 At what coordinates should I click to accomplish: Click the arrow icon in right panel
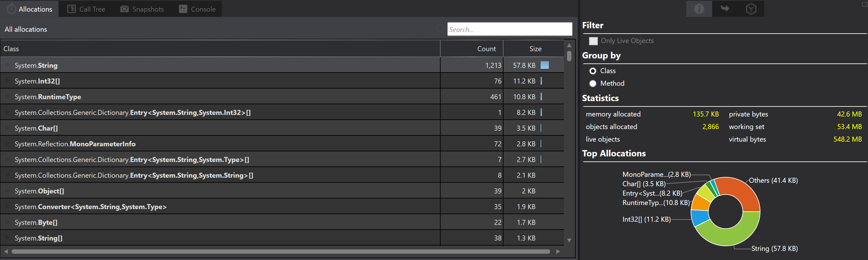tap(725, 9)
